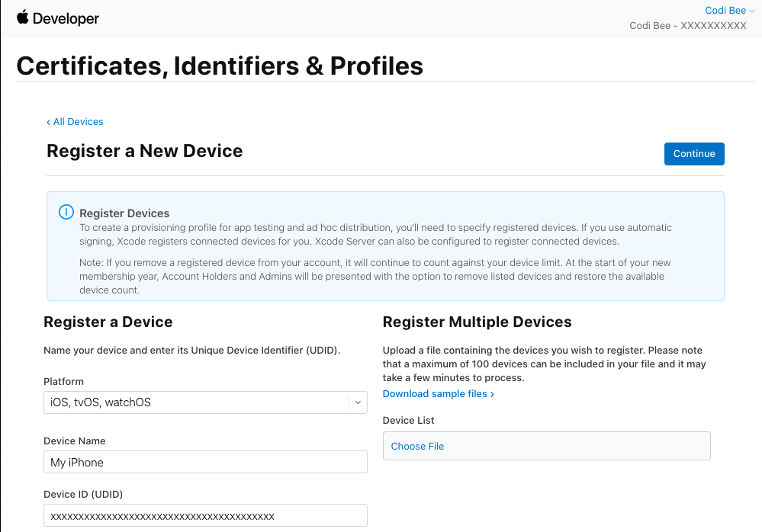Click the Apple logo icon
The width and height of the screenshot is (762, 532).
23,17
